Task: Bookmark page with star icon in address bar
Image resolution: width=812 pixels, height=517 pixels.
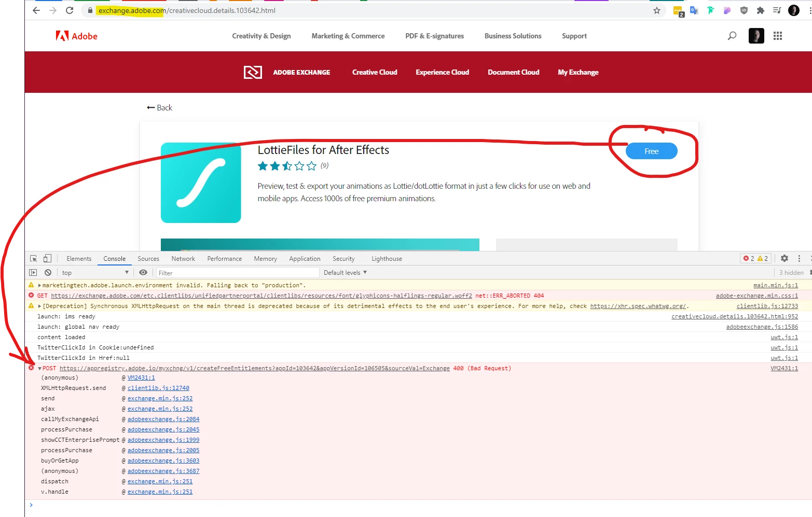Action: pyautogui.click(x=657, y=10)
